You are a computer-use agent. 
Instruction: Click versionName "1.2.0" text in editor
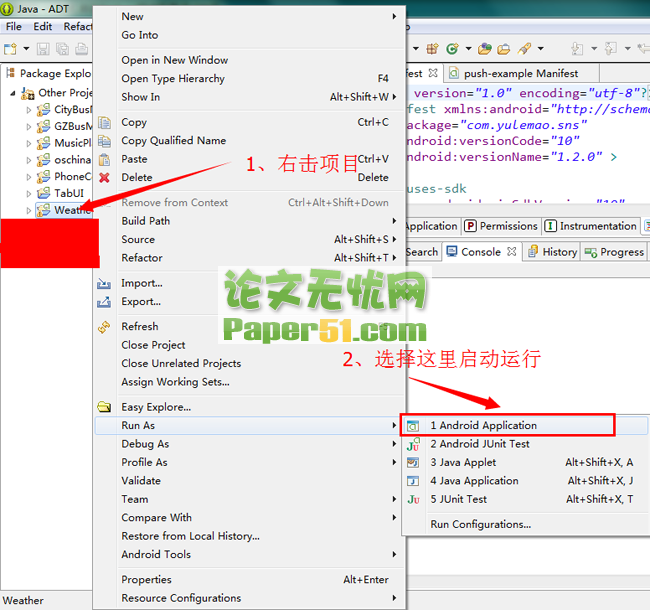tap(576, 157)
